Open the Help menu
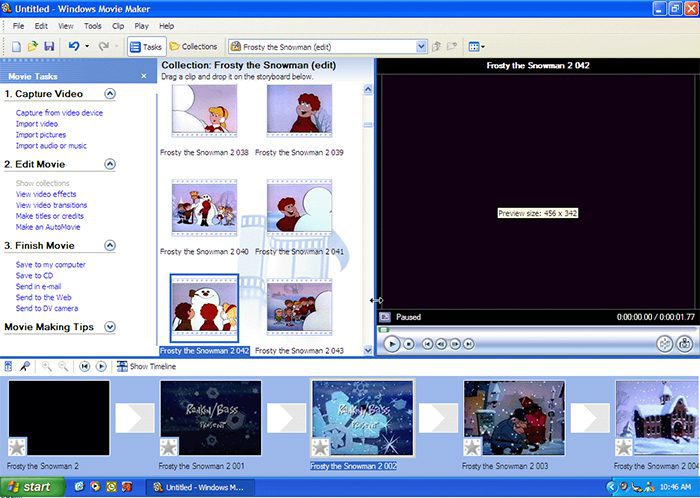This screenshot has height=498, width=700. (167, 26)
